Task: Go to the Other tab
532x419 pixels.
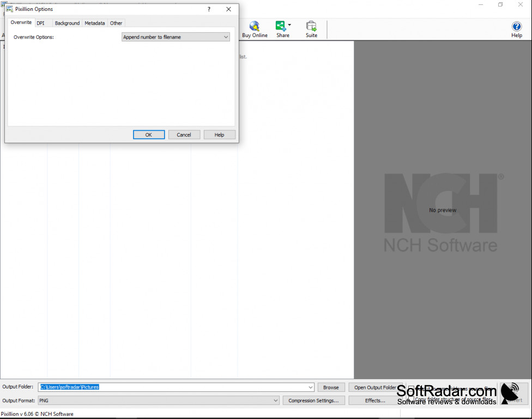Action: point(116,23)
